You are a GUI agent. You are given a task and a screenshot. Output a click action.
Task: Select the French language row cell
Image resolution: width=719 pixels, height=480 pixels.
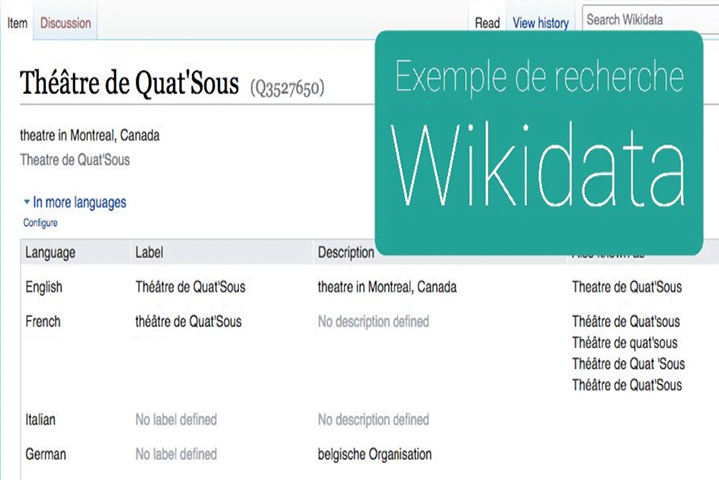pyautogui.click(x=43, y=321)
